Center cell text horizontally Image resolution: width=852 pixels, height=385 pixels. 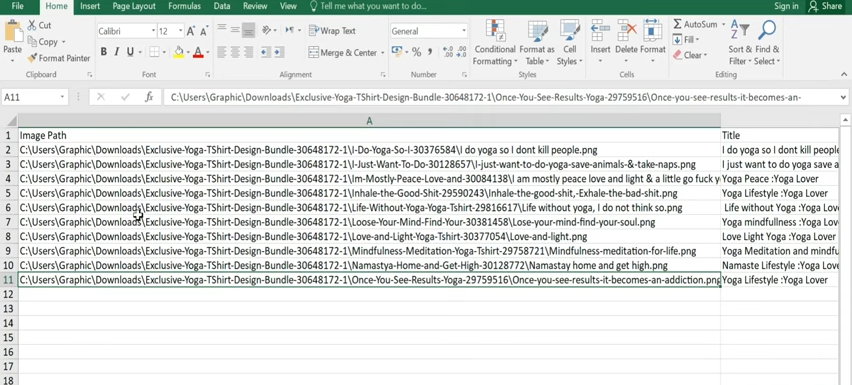pos(235,52)
